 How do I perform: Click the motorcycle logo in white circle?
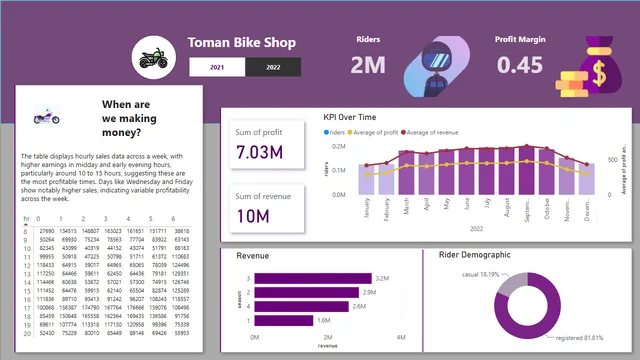click(154, 58)
